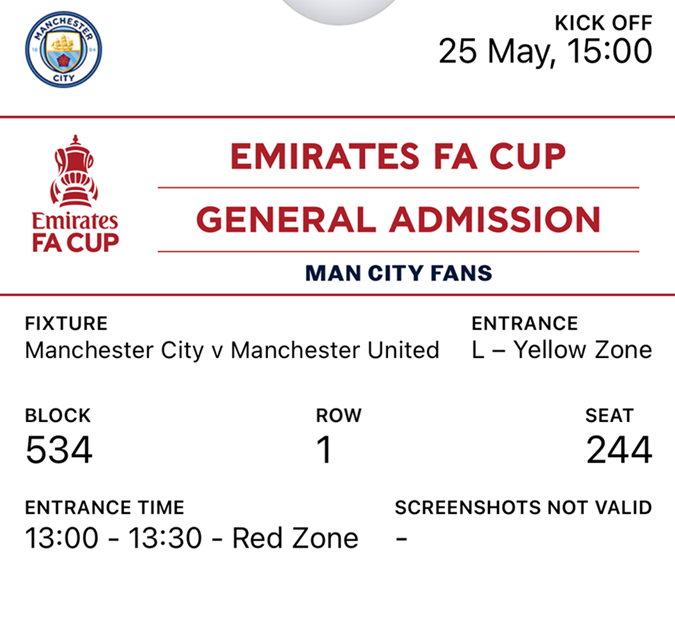Screen dimensions: 675x617
Task: Select the 25 May, 15:00 kick-off time
Action: [x=545, y=51]
